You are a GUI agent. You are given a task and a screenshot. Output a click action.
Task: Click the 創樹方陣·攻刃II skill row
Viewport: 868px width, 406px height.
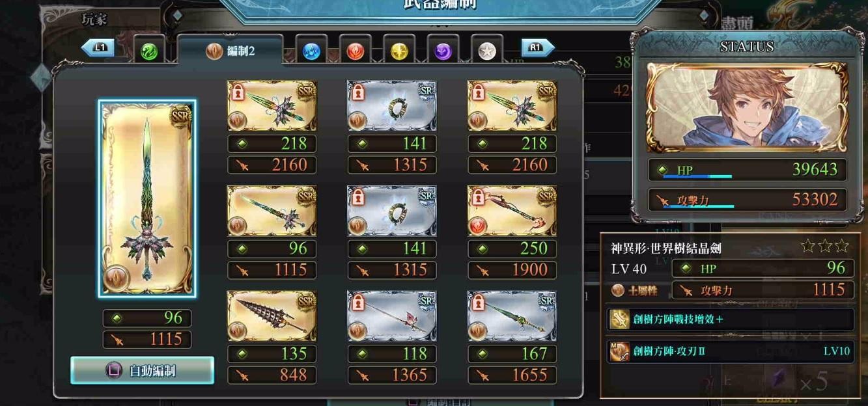731,351
